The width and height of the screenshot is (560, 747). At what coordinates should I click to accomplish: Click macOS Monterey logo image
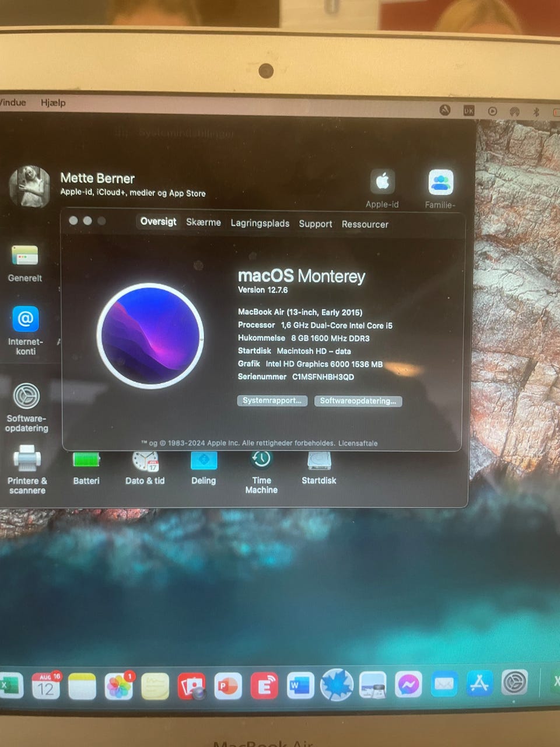(150, 336)
